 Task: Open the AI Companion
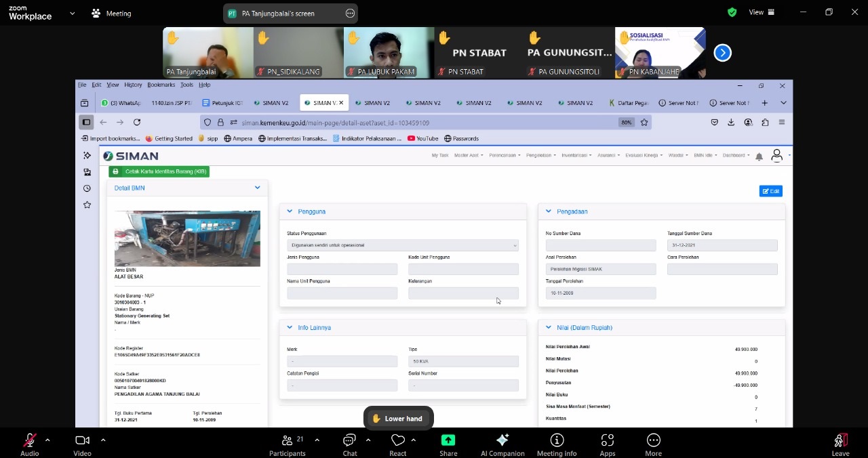(x=502, y=444)
